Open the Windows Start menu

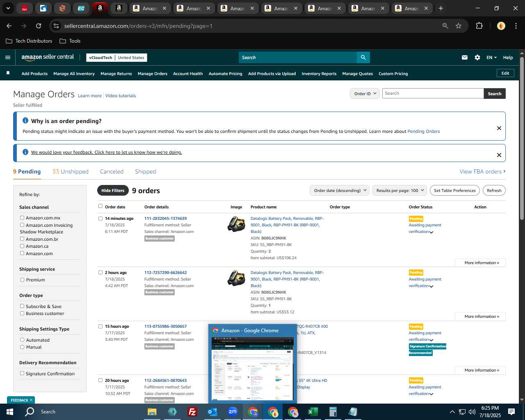(x=10, y=412)
